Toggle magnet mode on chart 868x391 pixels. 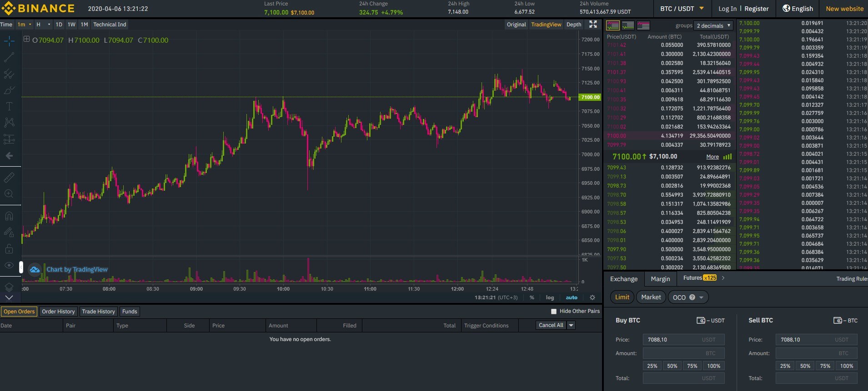click(9, 216)
